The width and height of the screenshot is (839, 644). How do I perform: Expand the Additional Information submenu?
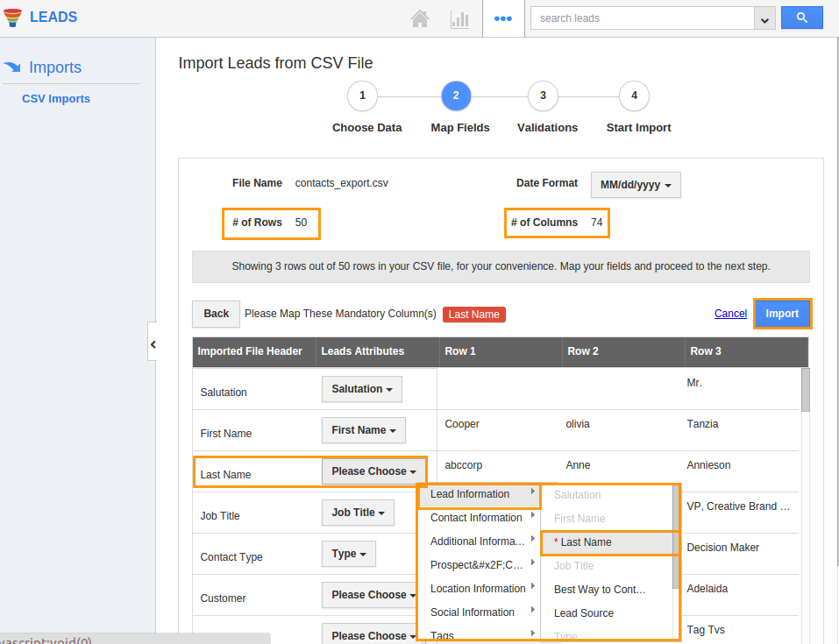[480, 541]
